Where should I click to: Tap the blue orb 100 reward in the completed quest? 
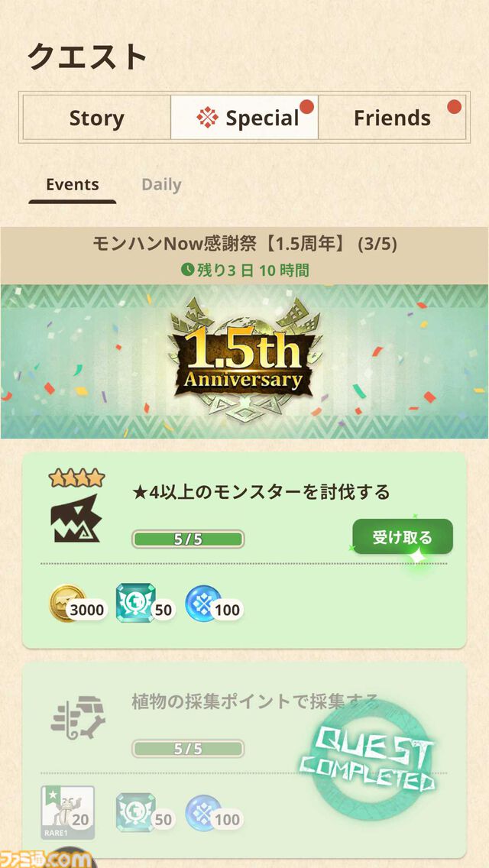pyautogui.click(x=214, y=813)
